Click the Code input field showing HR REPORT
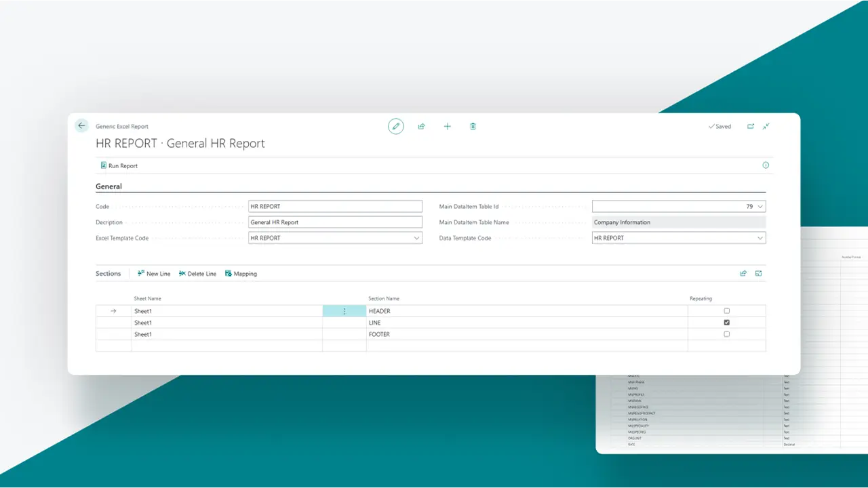 click(x=335, y=206)
